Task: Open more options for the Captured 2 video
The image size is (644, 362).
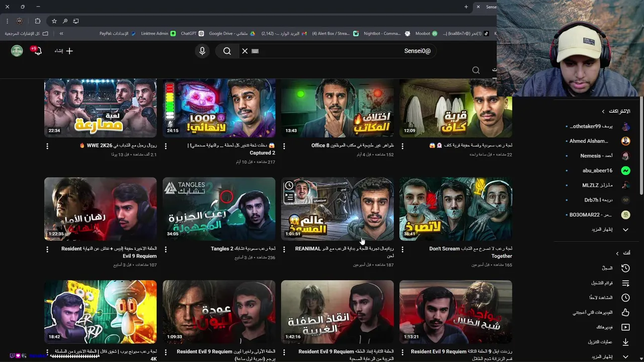Action: click(166, 146)
